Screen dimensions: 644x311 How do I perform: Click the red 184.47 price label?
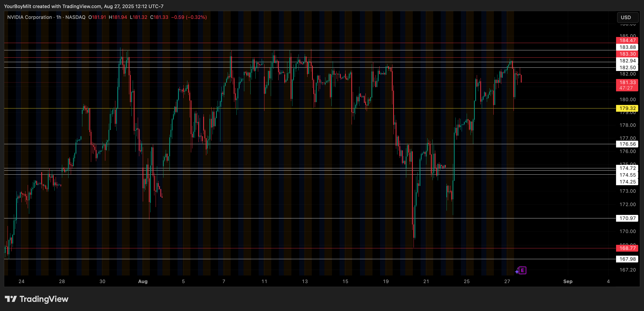[x=627, y=40]
